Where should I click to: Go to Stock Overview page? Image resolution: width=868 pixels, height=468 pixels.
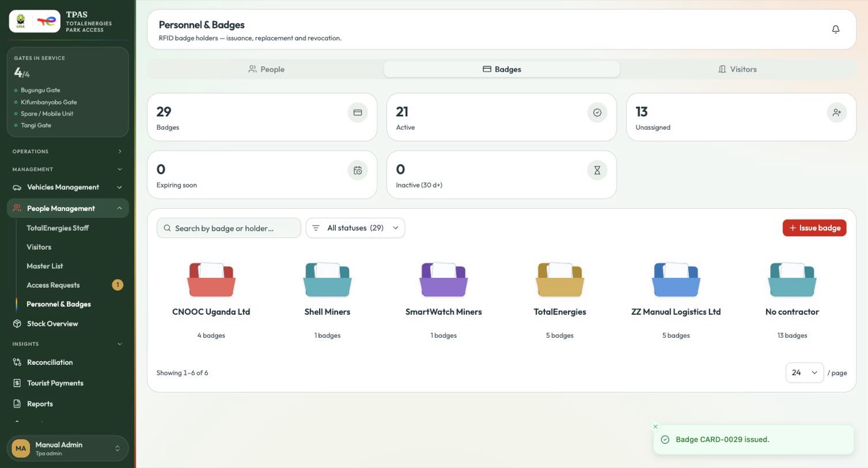pos(52,324)
